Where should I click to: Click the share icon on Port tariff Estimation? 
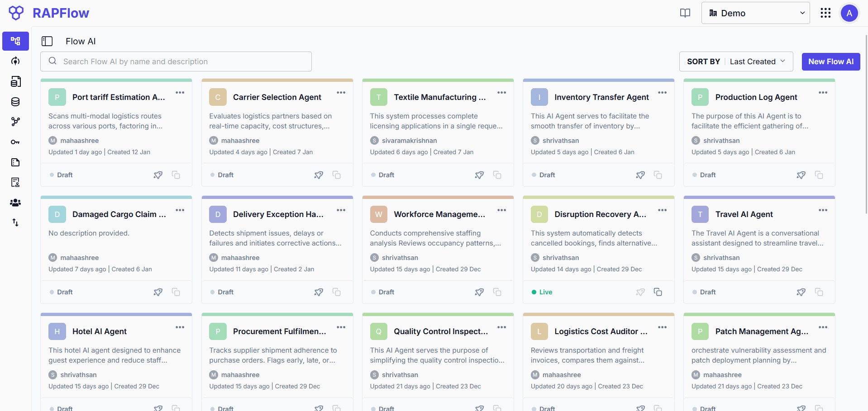(158, 175)
